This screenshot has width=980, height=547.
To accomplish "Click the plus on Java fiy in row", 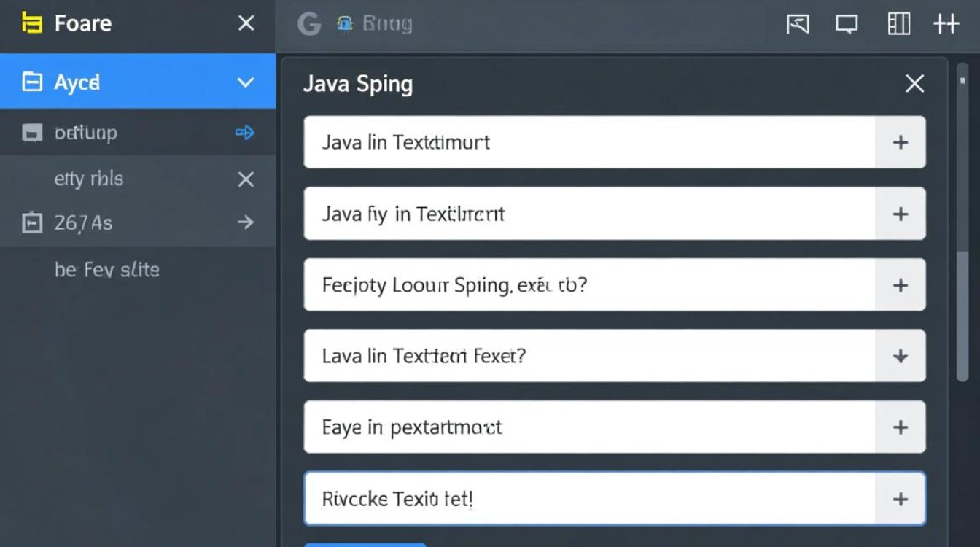I will point(901,214).
